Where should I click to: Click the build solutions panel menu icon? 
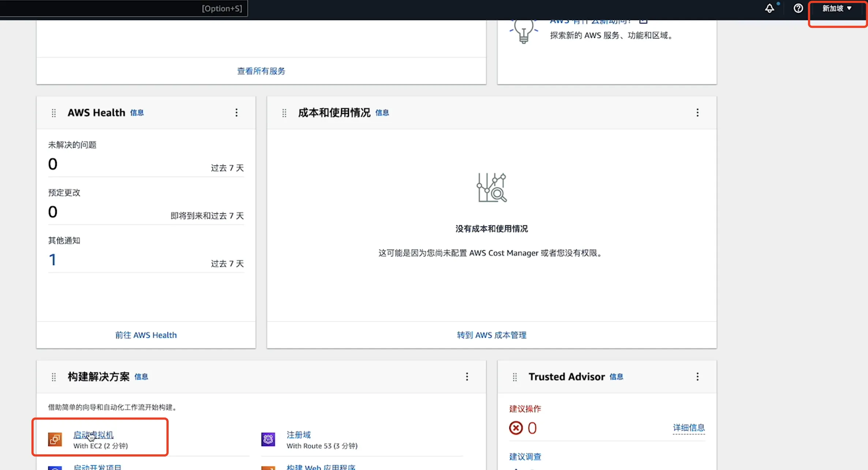pyautogui.click(x=468, y=377)
